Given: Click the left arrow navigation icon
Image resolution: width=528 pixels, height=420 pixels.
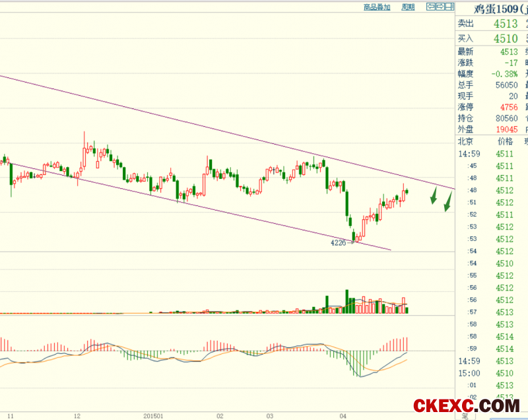Looking at the screenshot, I should point(430,7).
